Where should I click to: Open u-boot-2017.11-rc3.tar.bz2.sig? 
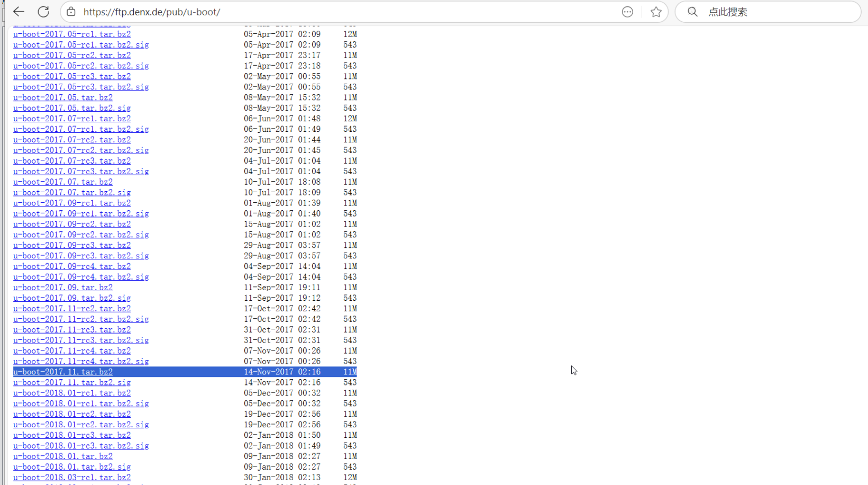(81, 341)
